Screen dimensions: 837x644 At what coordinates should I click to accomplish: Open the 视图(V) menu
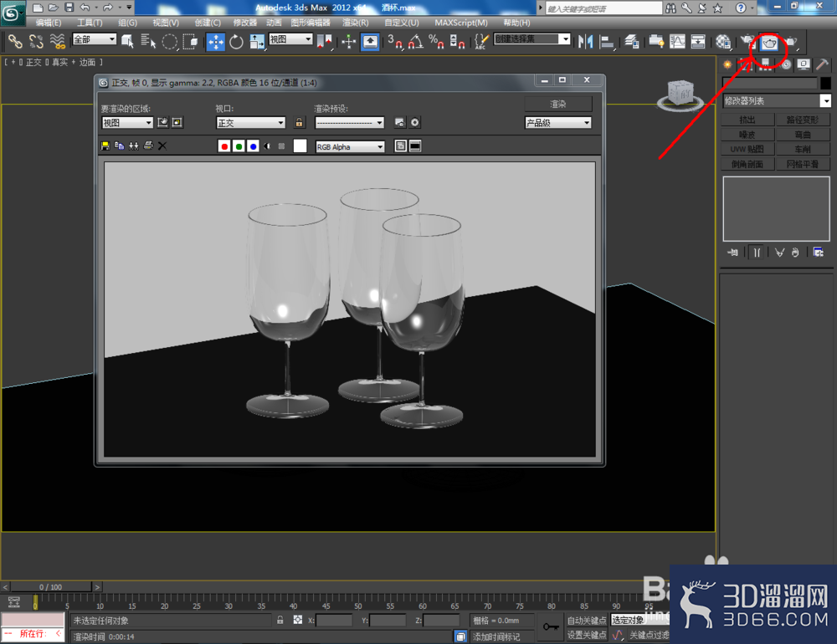click(x=166, y=23)
